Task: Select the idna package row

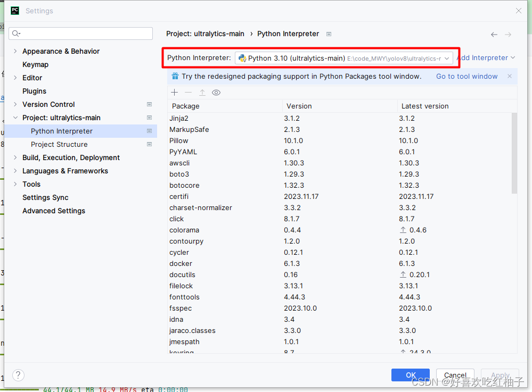Action: (340, 320)
